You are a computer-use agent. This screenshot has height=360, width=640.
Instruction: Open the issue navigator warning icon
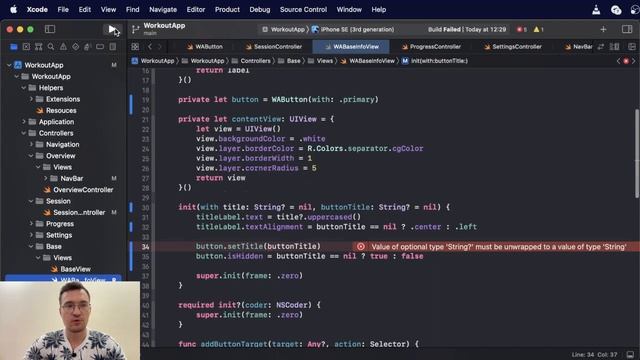63,47
